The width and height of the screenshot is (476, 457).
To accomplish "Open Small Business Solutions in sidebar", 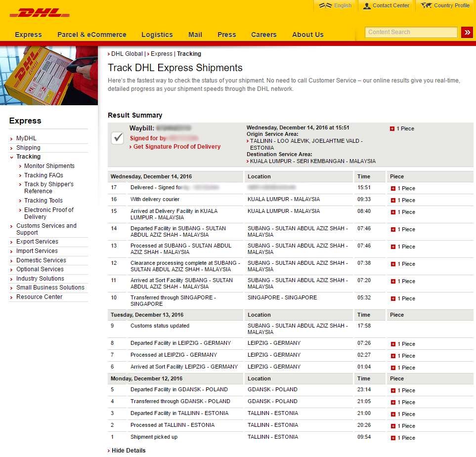I will [x=50, y=288].
